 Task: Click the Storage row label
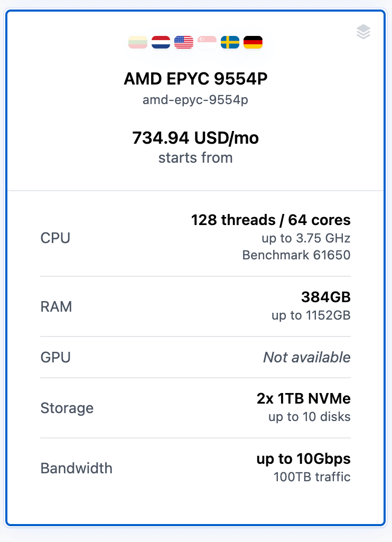[67, 408]
